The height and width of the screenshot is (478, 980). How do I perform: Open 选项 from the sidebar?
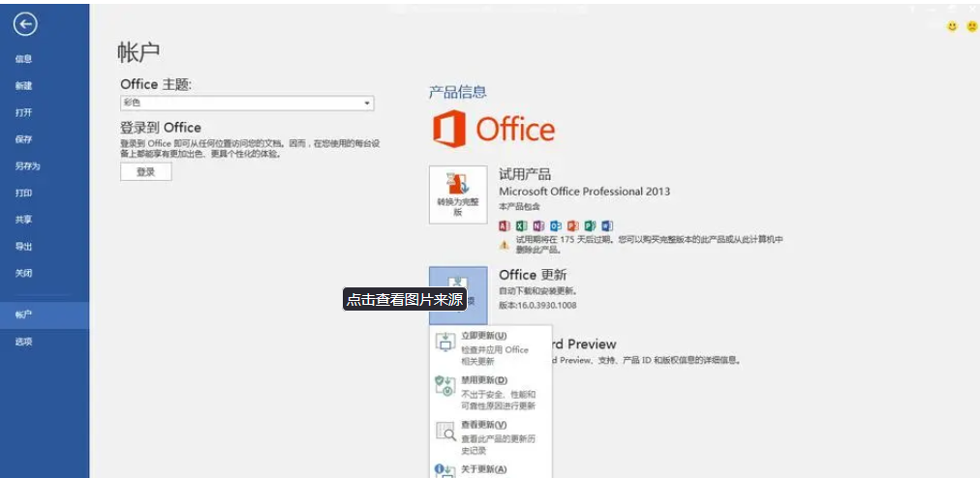click(x=24, y=343)
